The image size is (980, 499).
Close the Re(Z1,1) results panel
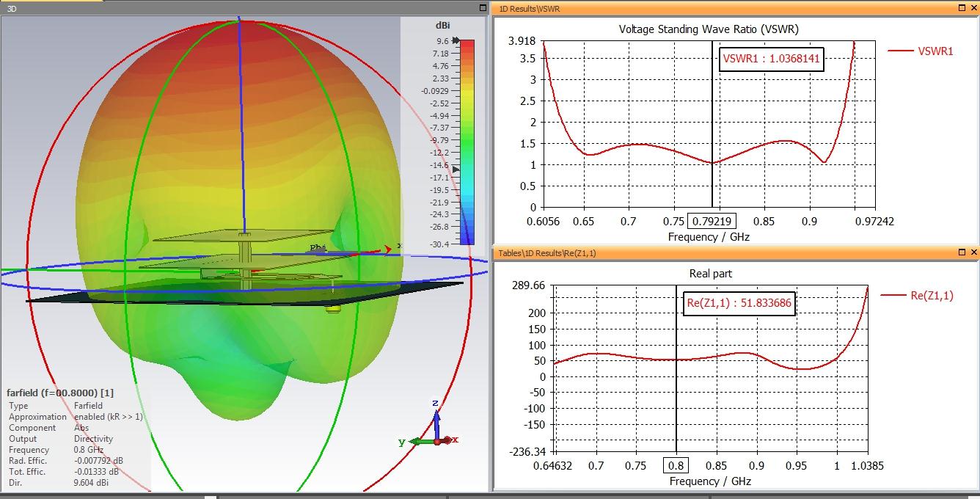974,252
